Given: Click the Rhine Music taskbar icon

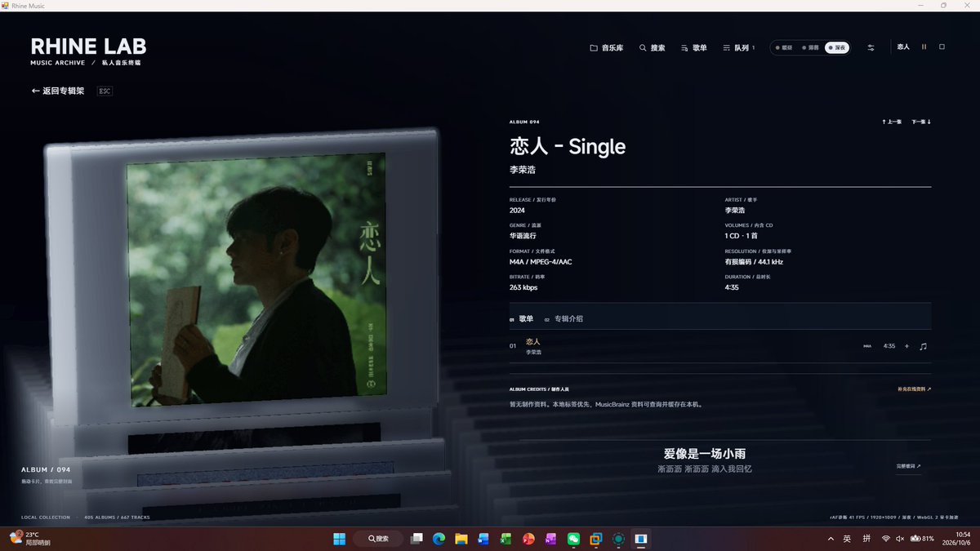Looking at the screenshot, I should tap(641, 539).
